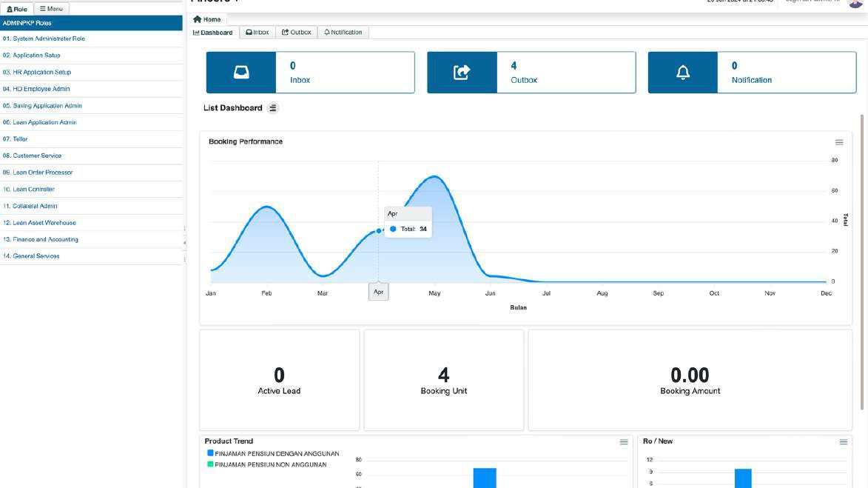Open 10. Loan Controller role
The width and height of the screenshot is (868, 488).
(x=91, y=190)
